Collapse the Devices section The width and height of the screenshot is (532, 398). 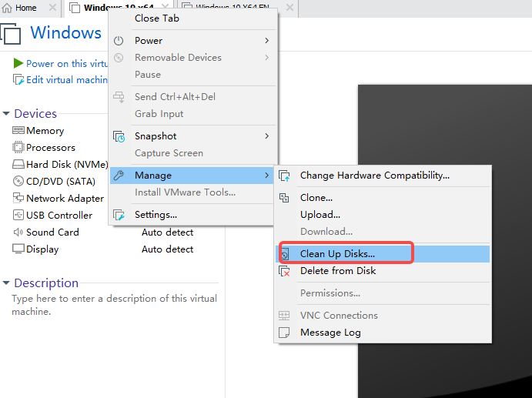point(6,113)
